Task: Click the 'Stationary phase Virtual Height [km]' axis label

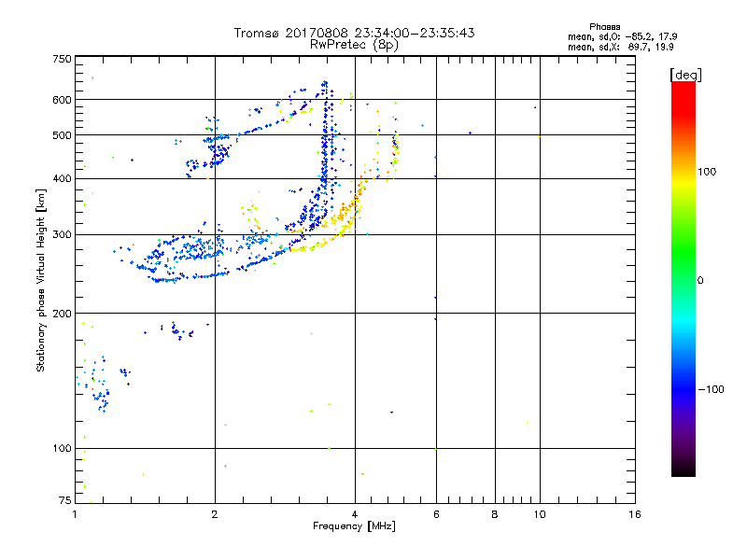Action: (40, 280)
